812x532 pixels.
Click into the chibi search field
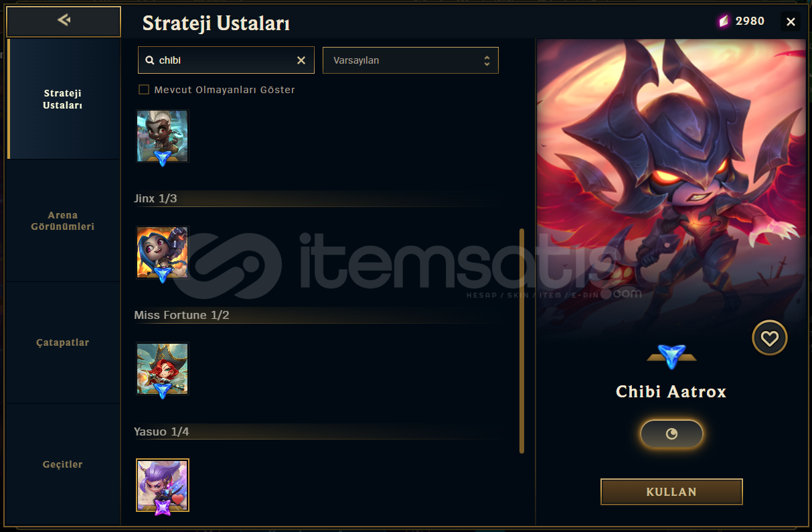tap(224, 60)
